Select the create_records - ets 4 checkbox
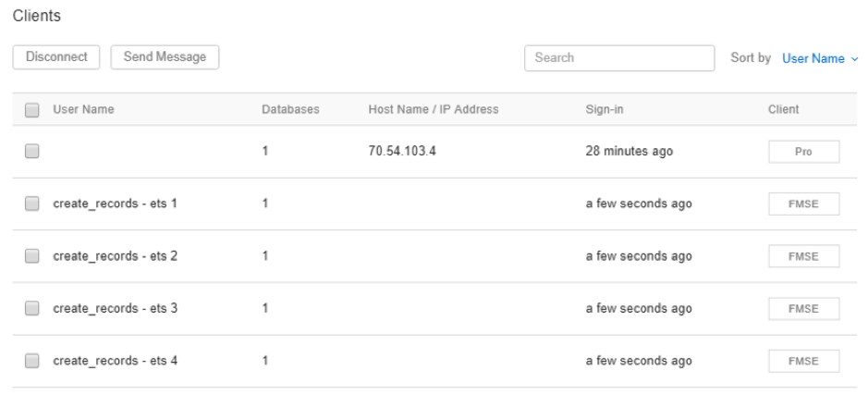The image size is (868, 395). tap(32, 361)
